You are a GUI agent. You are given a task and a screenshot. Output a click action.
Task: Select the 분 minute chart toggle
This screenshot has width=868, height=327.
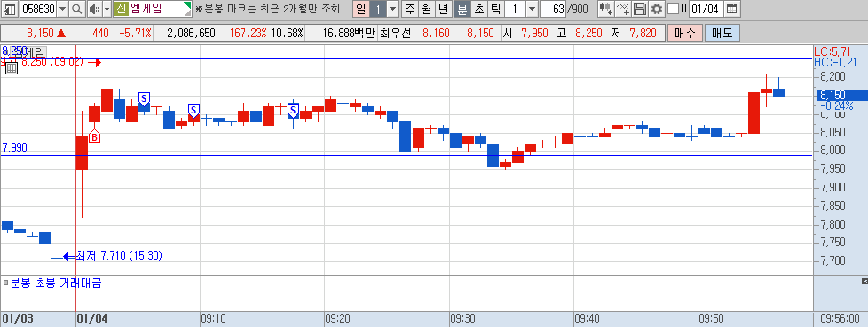[462, 9]
